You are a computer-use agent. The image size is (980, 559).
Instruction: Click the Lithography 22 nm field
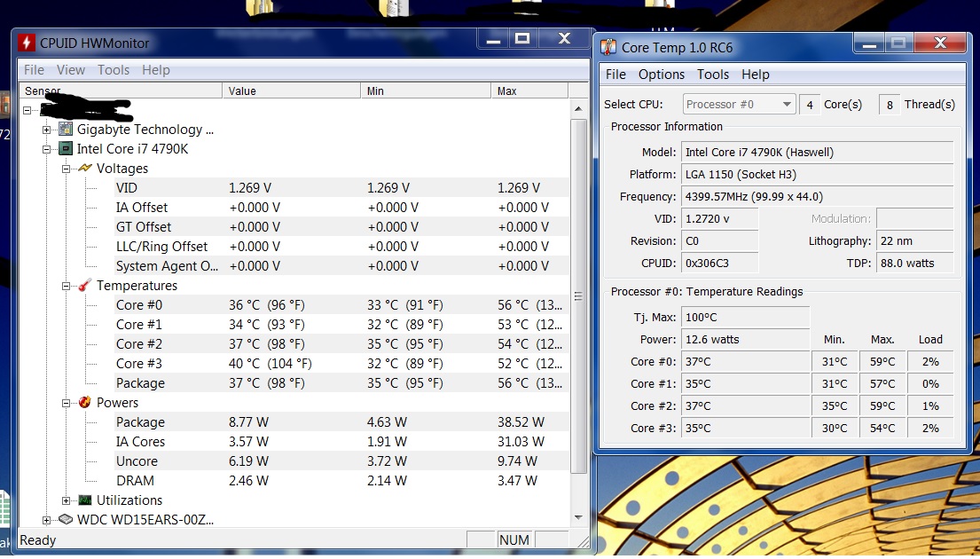tap(915, 240)
